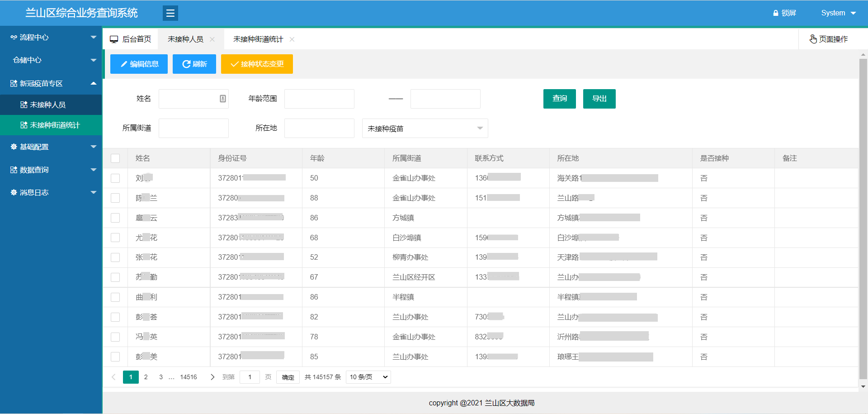
Task: Click the 流程中心 sidebar icon
Action: click(x=14, y=37)
